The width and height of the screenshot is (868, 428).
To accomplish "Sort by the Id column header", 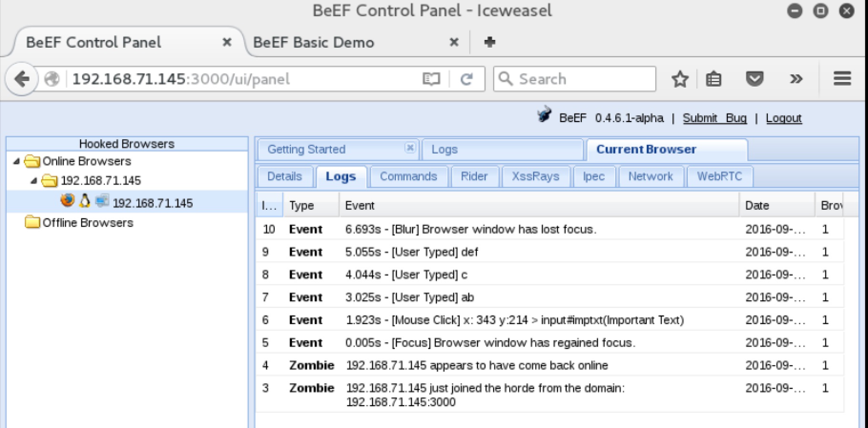I will pyautogui.click(x=269, y=205).
